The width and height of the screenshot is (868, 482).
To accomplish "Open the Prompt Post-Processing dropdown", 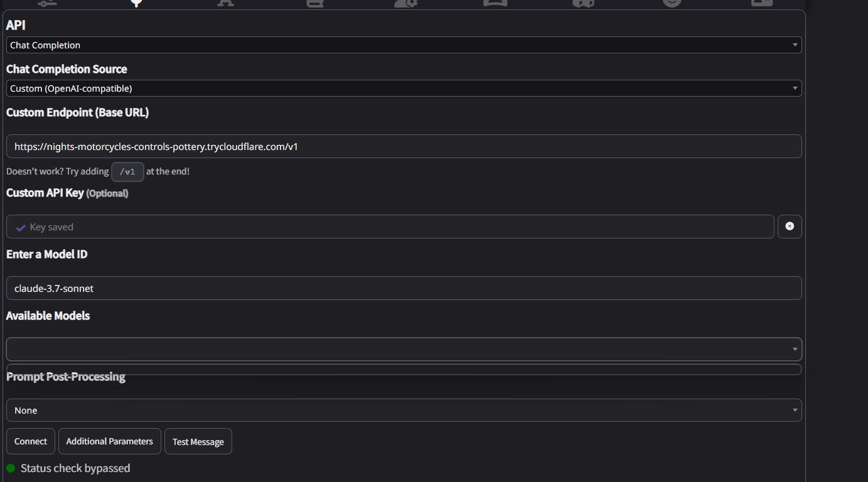I will pyautogui.click(x=404, y=410).
